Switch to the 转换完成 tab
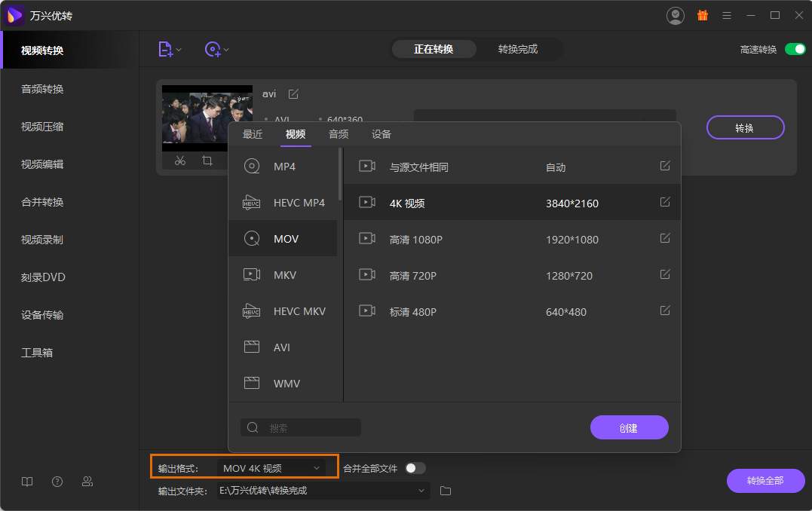Viewport: 812px width, 511px height. pos(518,49)
